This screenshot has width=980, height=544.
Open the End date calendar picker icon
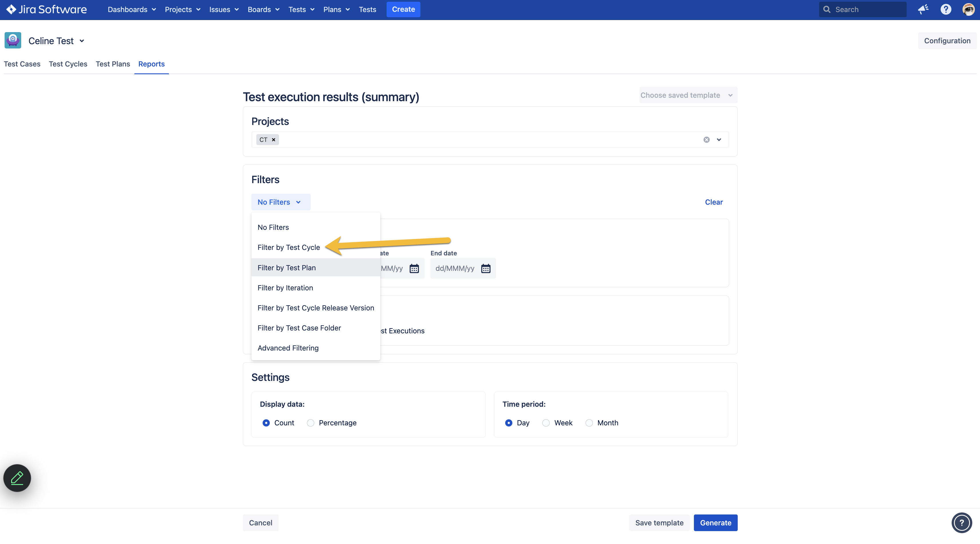pyautogui.click(x=485, y=268)
